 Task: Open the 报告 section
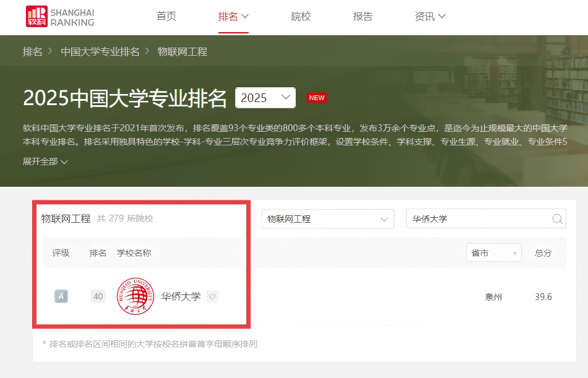363,17
